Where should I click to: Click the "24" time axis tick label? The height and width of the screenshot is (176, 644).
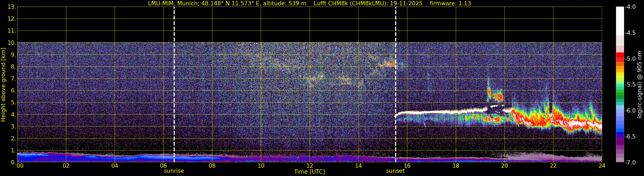pos(602,166)
